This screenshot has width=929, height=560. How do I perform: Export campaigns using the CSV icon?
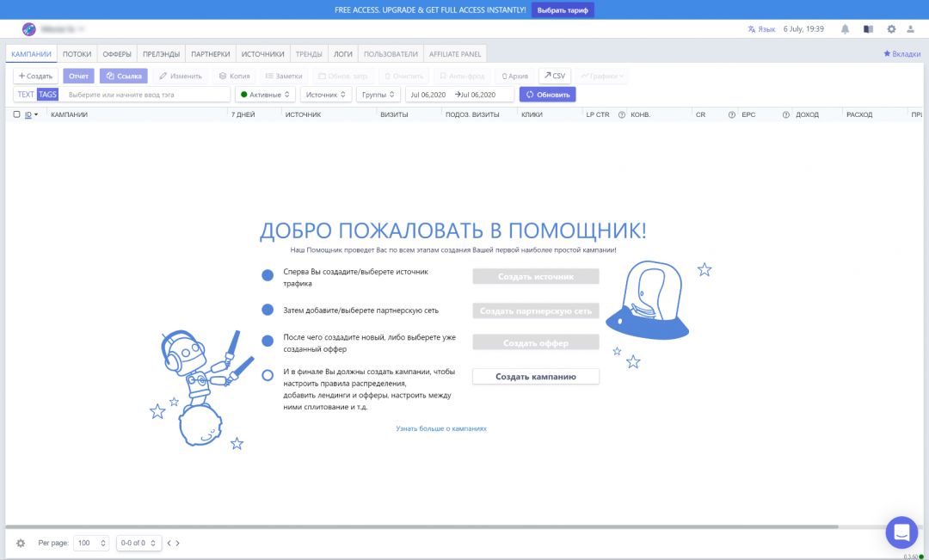tap(556, 76)
